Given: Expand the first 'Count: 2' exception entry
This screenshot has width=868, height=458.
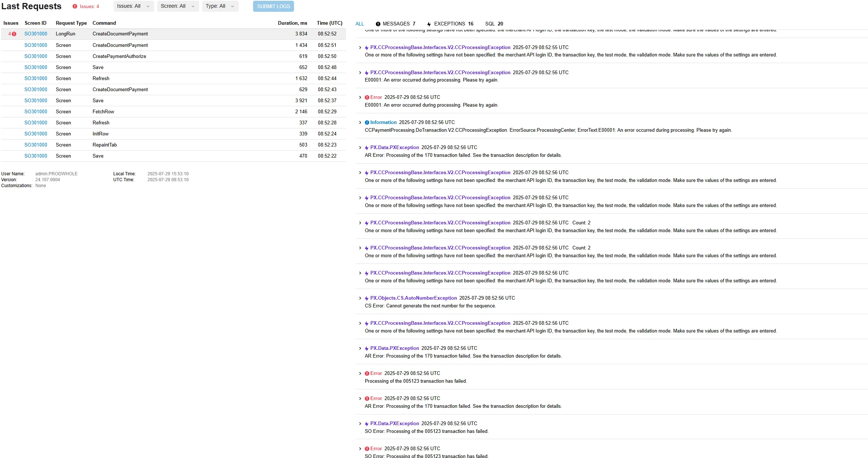Looking at the screenshot, I should [x=360, y=223].
